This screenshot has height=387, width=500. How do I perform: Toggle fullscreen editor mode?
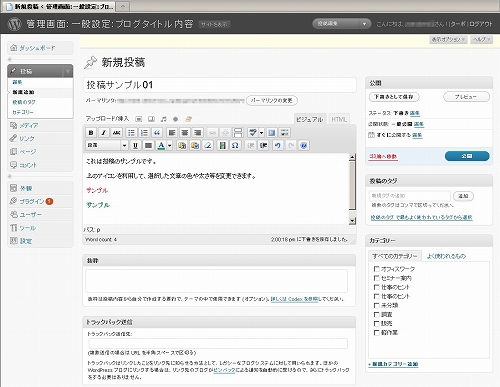[x=272, y=133]
